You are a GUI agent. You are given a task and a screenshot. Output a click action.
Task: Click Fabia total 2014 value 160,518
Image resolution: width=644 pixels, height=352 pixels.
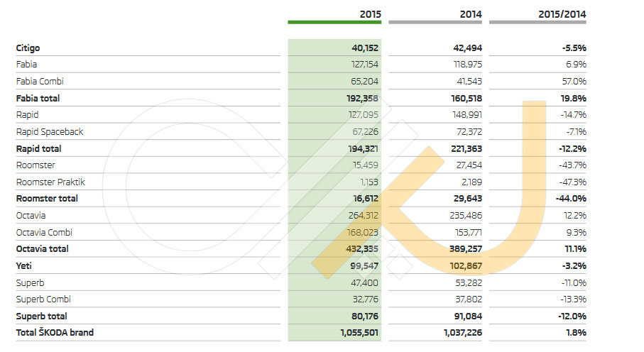click(466, 98)
